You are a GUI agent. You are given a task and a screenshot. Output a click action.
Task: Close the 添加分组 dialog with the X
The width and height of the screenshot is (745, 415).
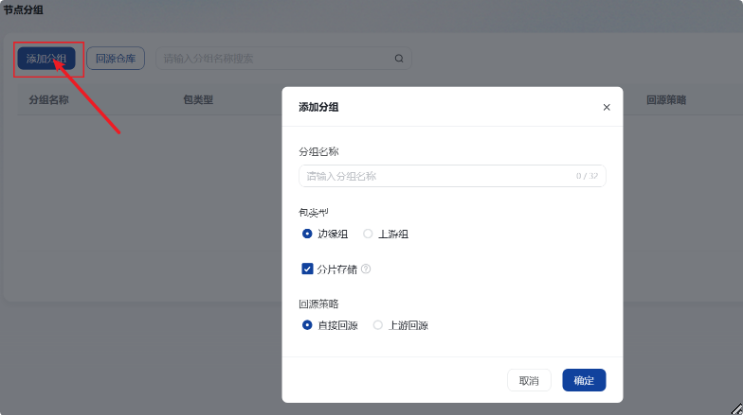[606, 107]
